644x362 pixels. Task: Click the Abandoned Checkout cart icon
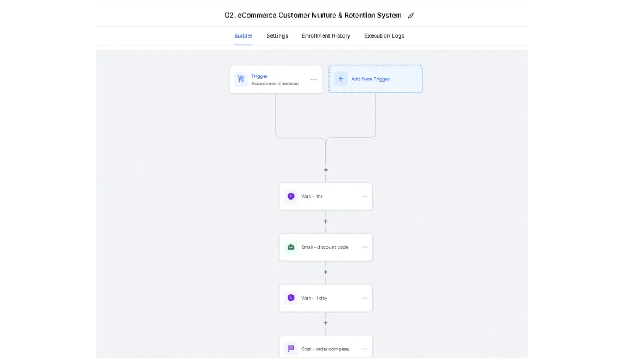point(241,79)
